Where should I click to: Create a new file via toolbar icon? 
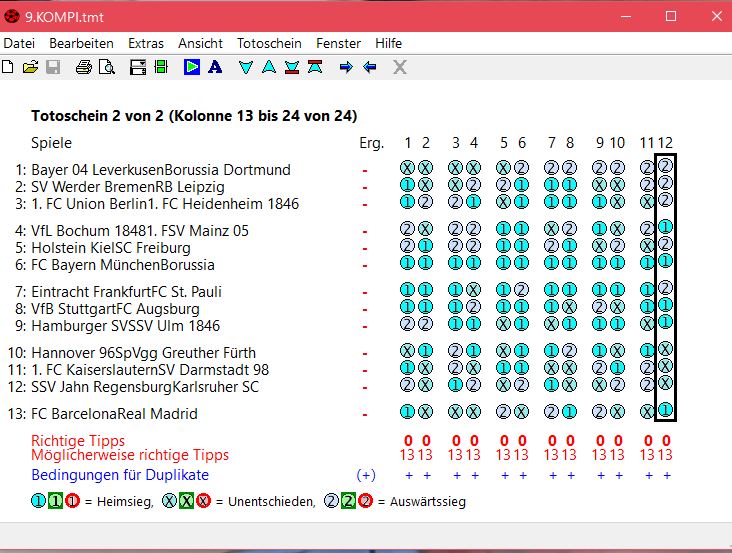coord(7,67)
